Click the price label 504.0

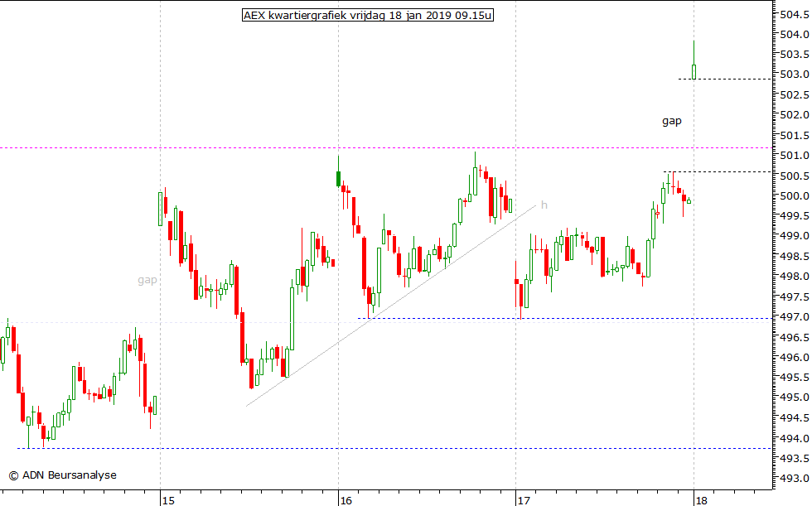click(x=795, y=34)
